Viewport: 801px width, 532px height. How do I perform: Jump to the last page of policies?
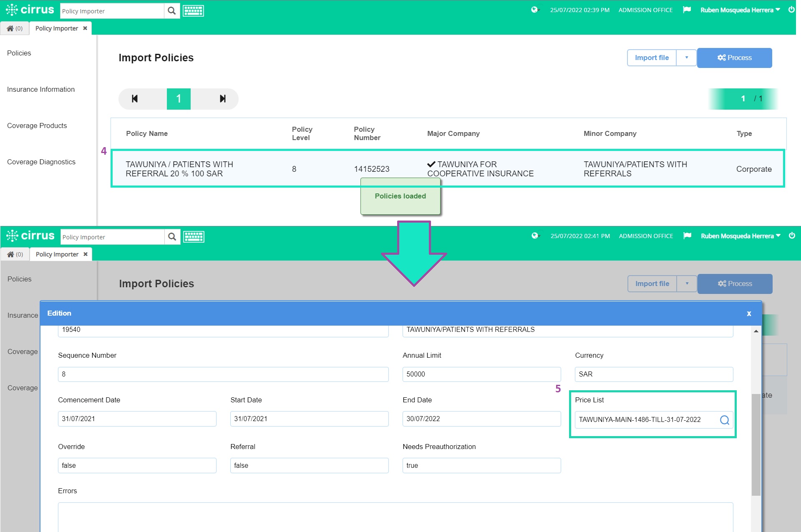222,99
